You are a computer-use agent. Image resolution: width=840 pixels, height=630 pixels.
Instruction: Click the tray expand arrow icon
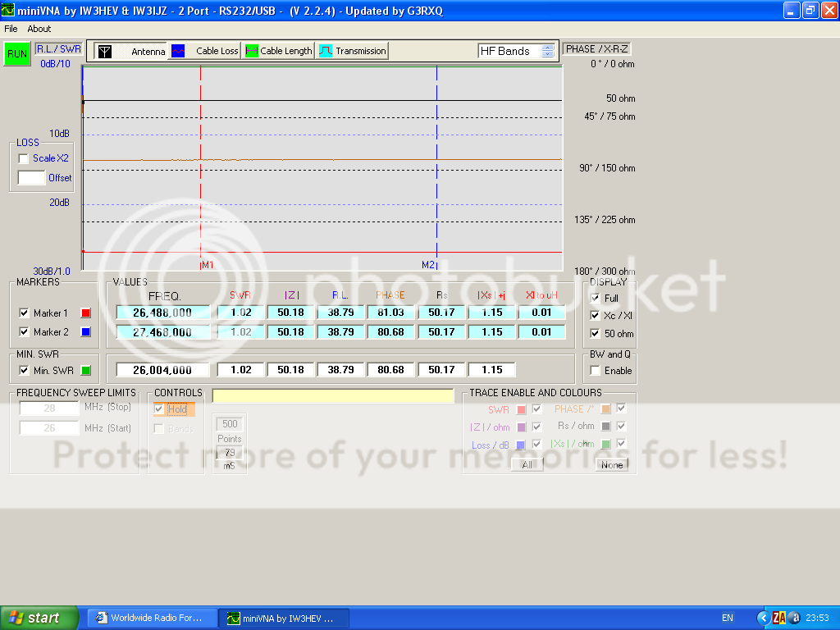(763, 618)
